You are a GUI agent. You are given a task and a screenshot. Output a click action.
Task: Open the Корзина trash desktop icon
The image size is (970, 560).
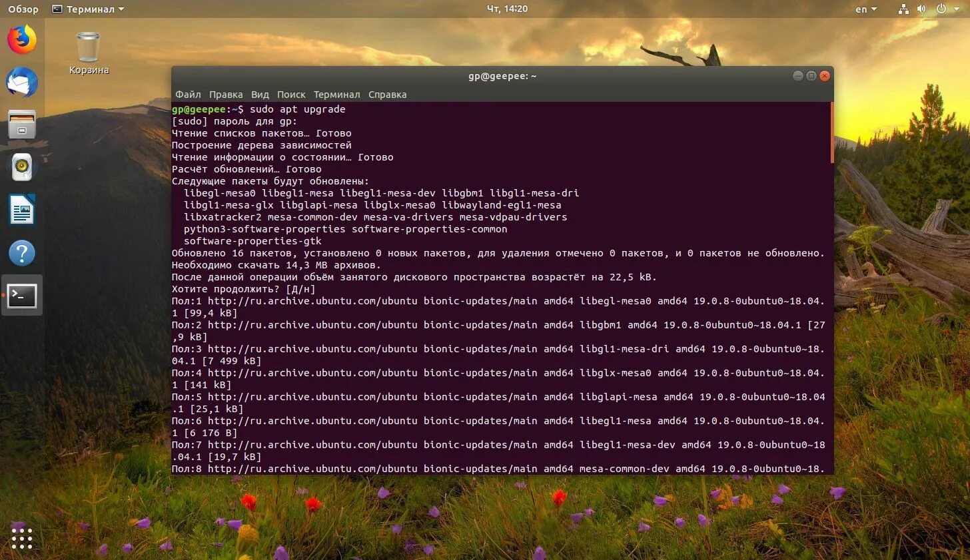89,53
